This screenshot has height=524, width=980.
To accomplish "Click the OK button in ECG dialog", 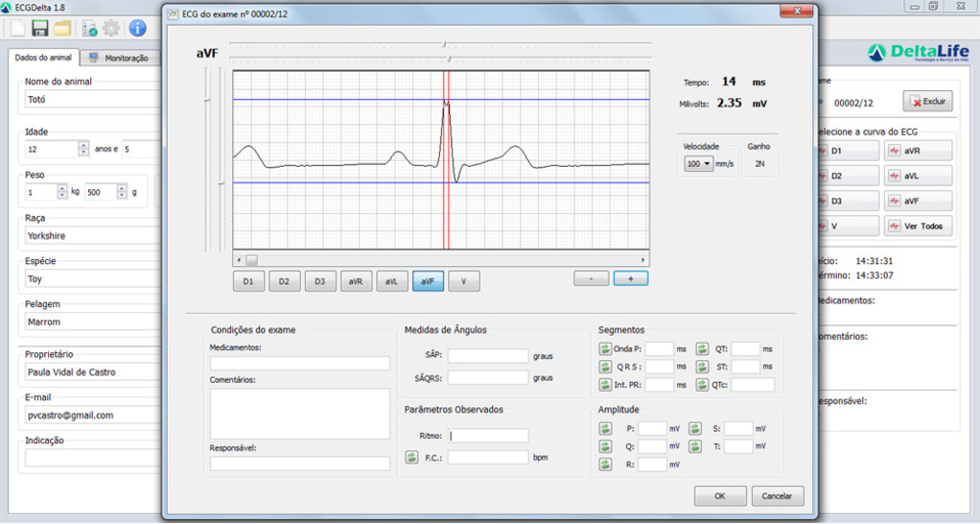I will point(719,496).
